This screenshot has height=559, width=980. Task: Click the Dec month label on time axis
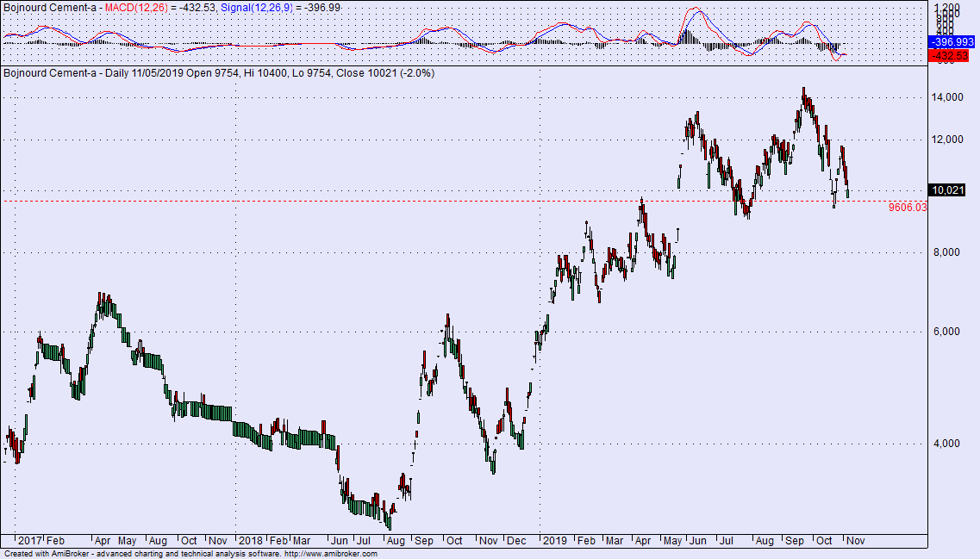[x=516, y=541]
